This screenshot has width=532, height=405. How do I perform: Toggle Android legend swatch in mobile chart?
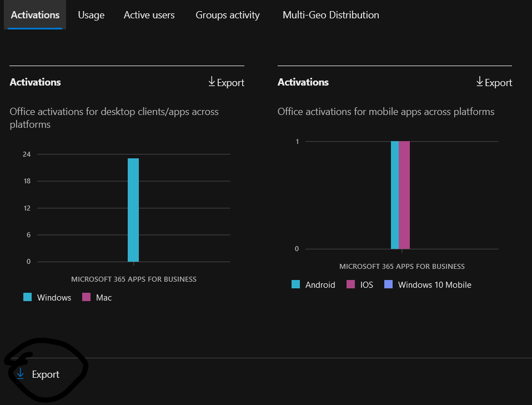click(x=296, y=284)
